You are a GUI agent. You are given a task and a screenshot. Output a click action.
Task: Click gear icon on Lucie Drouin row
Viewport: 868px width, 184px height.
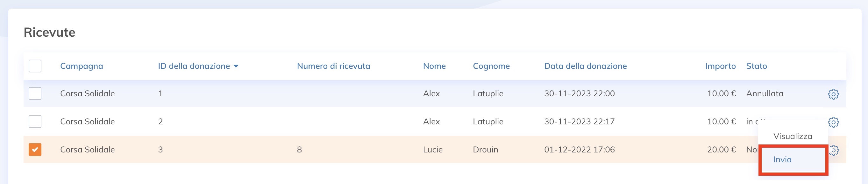834,150
